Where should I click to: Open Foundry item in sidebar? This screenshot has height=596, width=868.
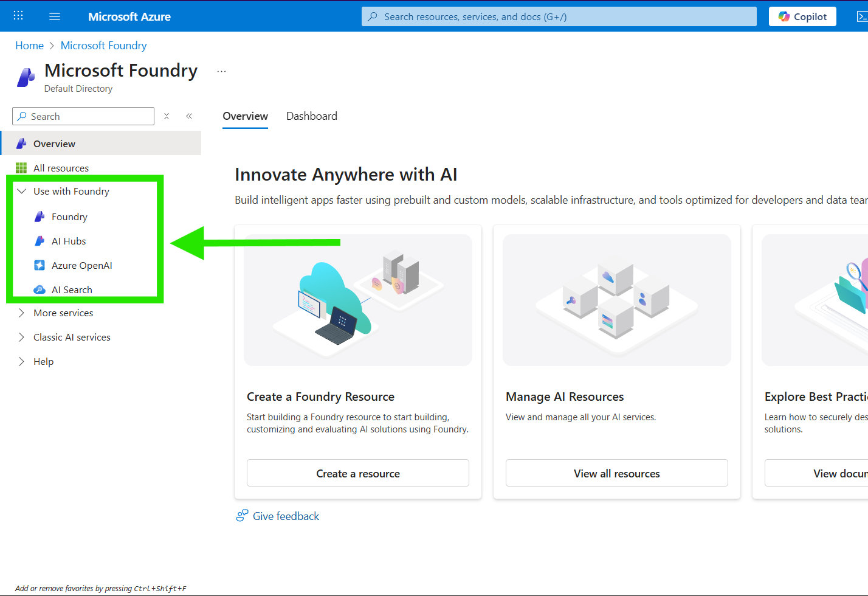[69, 217]
